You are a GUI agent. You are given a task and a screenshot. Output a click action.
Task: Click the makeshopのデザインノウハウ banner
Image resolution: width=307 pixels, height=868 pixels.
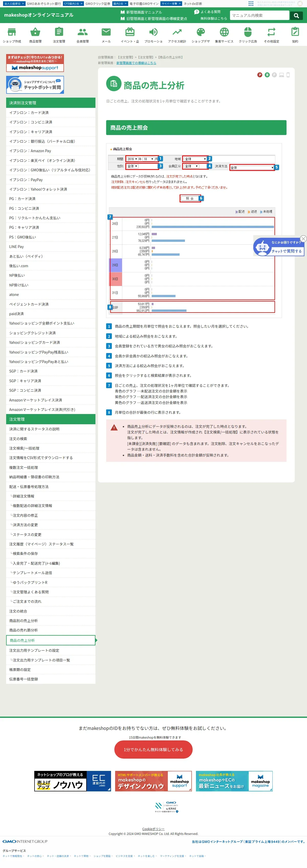[x=153, y=781]
